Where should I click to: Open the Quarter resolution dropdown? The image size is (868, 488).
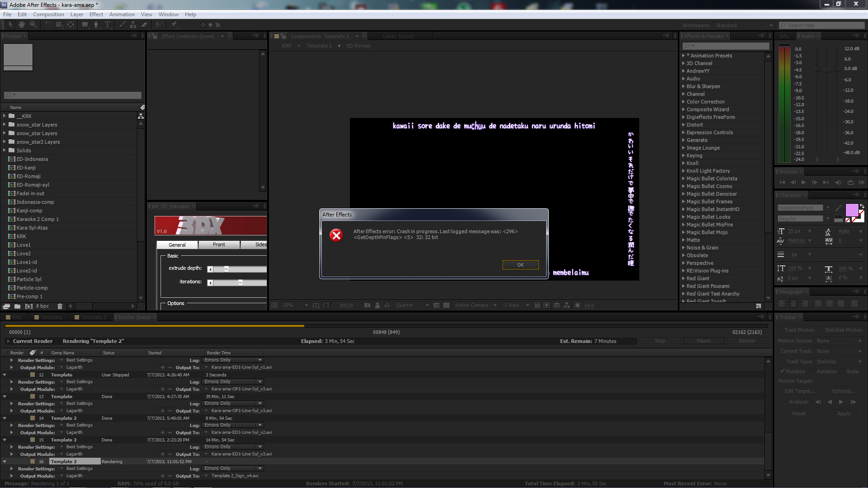click(x=412, y=305)
